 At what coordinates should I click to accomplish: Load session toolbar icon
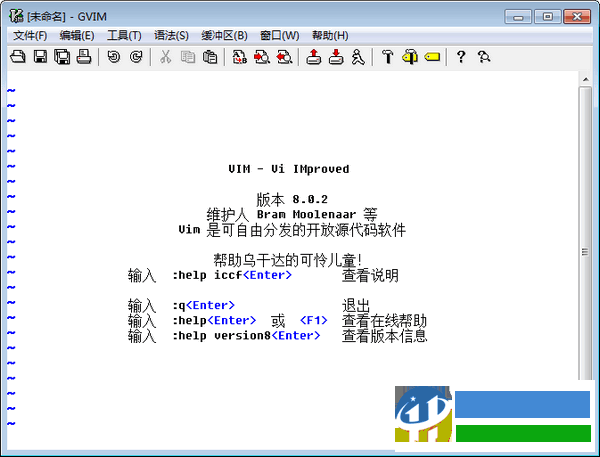coord(314,57)
